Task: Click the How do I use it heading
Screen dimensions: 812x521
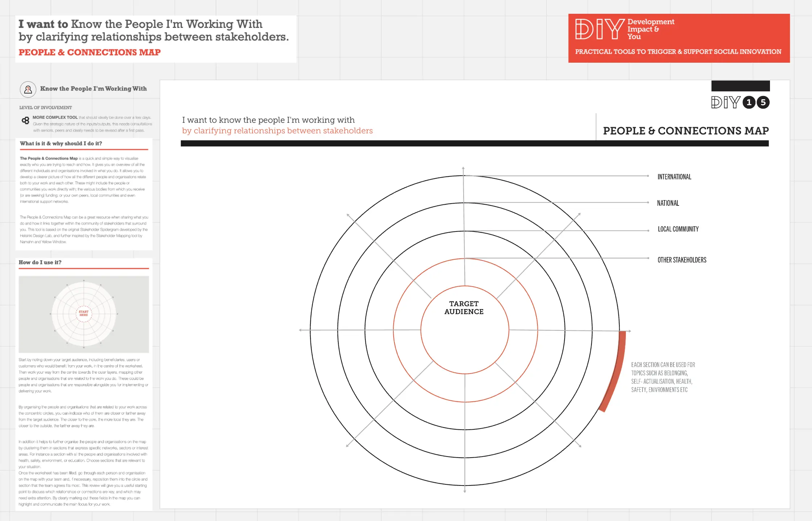Action: click(40, 262)
